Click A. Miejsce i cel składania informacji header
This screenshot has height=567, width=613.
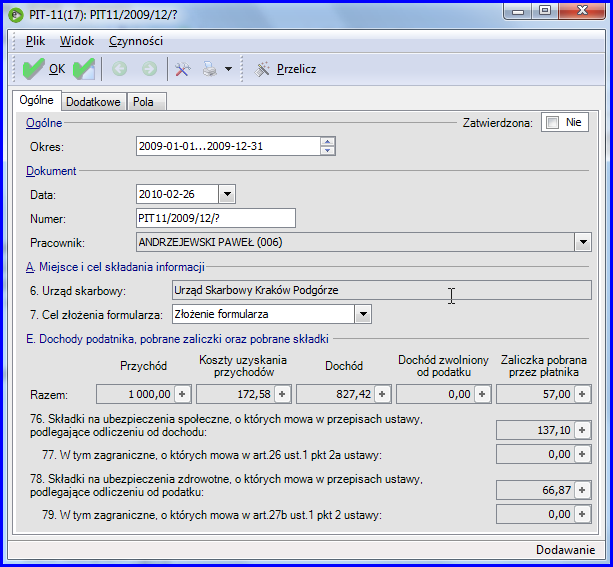click(x=115, y=267)
